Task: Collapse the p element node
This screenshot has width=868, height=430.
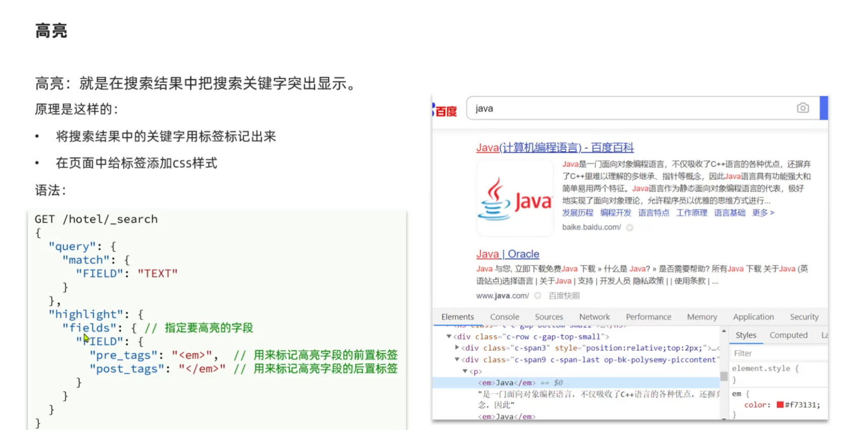Action: [465, 371]
